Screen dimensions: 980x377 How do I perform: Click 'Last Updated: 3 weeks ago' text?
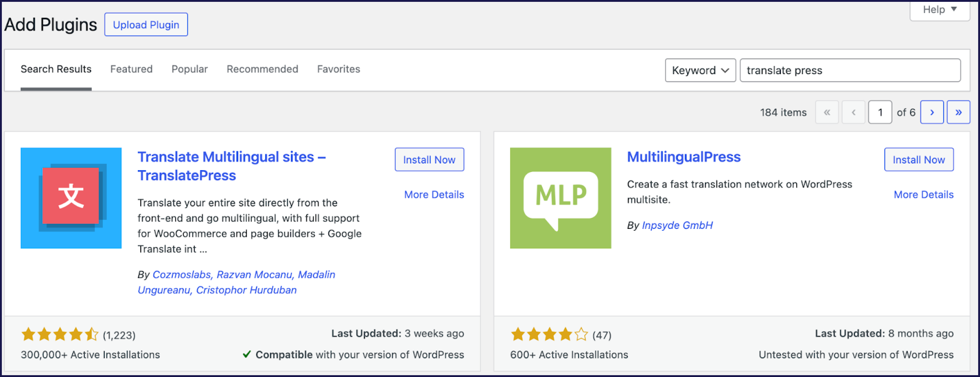(x=398, y=333)
